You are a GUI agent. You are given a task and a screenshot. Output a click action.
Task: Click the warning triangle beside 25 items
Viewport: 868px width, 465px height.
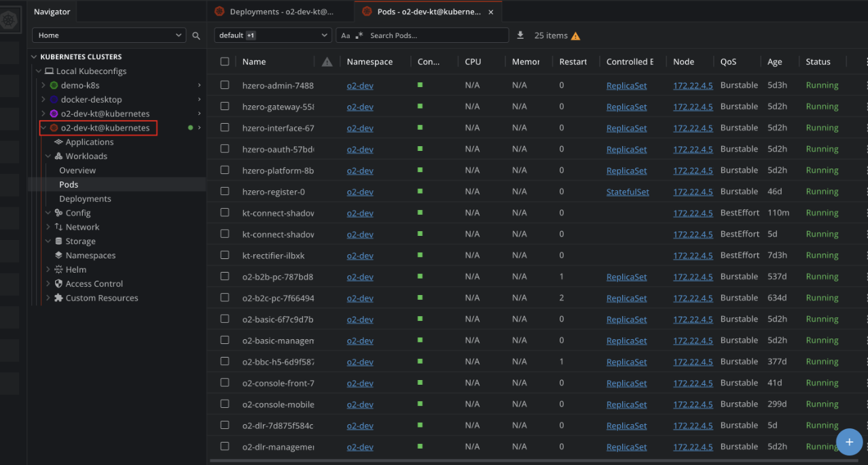pos(576,36)
